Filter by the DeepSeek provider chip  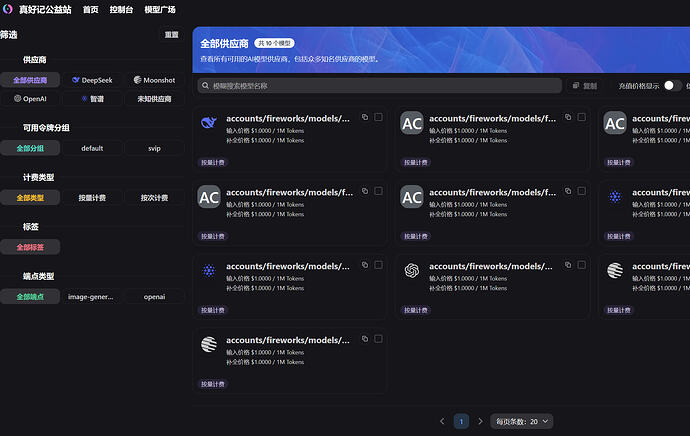click(x=92, y=80)
